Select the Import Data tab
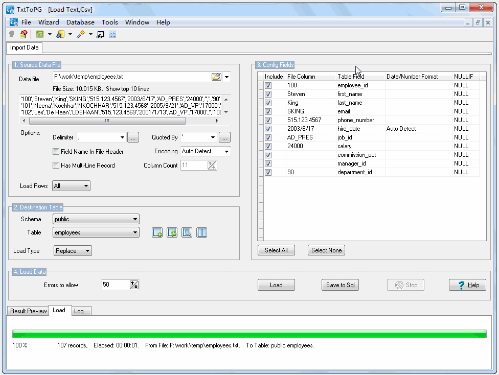The image size is (499, 375). coord(24,48)
